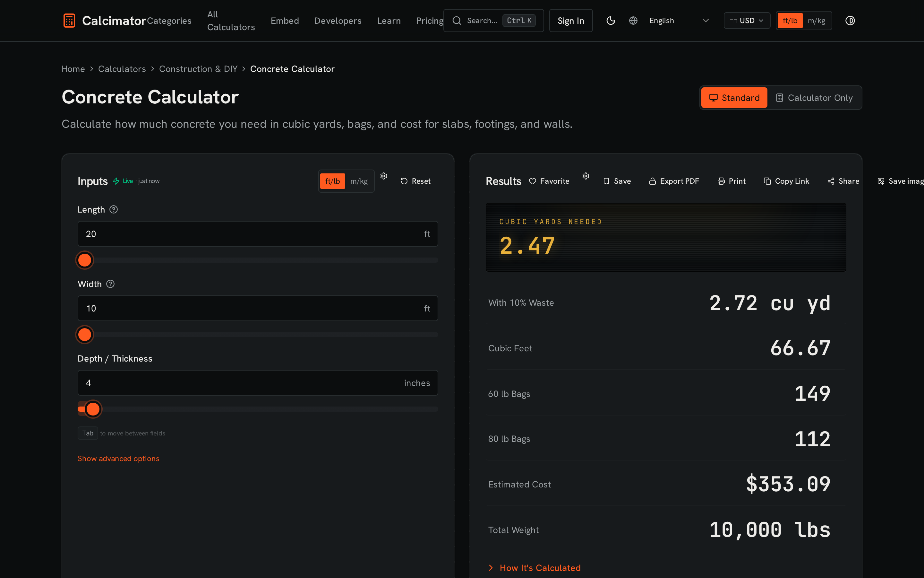Click the Search box
The width and height of the screenshot is (924, 578).
coord(494,21)
